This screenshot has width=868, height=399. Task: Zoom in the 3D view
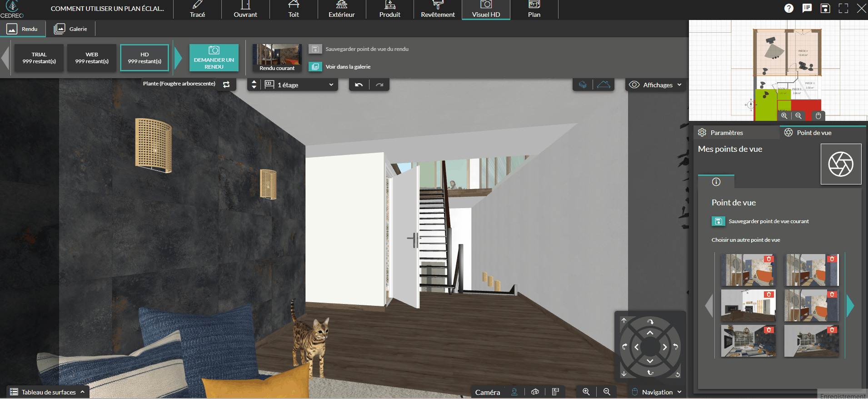coord(586,392)
